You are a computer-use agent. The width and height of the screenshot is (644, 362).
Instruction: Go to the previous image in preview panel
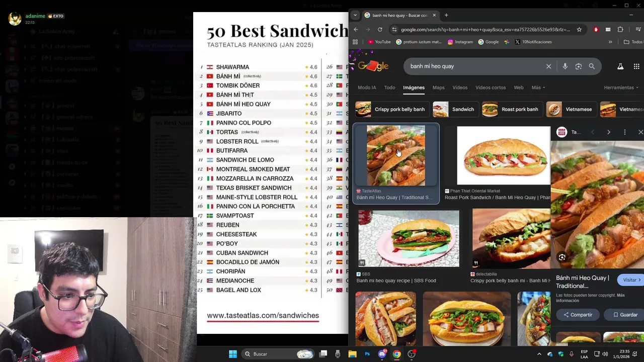pos(593,132)
